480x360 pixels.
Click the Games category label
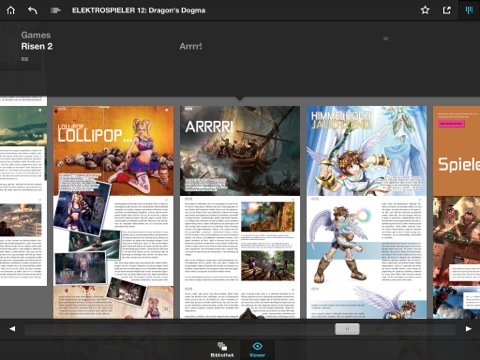[x=36, y=35]
